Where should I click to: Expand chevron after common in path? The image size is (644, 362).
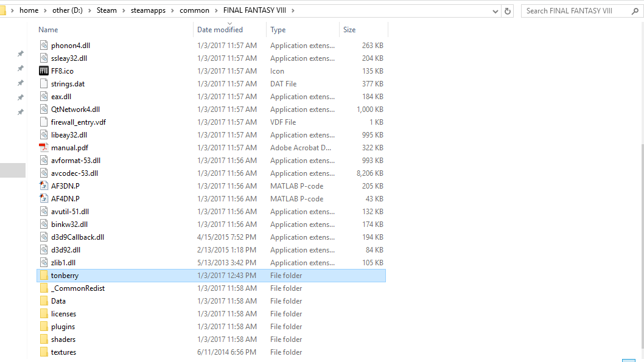point(216,10)
